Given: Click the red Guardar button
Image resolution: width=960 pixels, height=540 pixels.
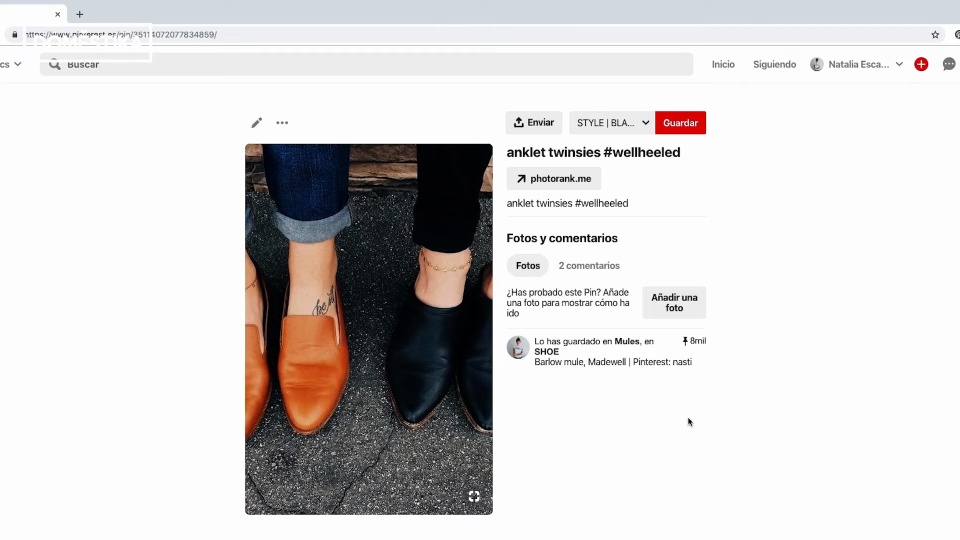Looking at the screenshot, I should 680,123.
